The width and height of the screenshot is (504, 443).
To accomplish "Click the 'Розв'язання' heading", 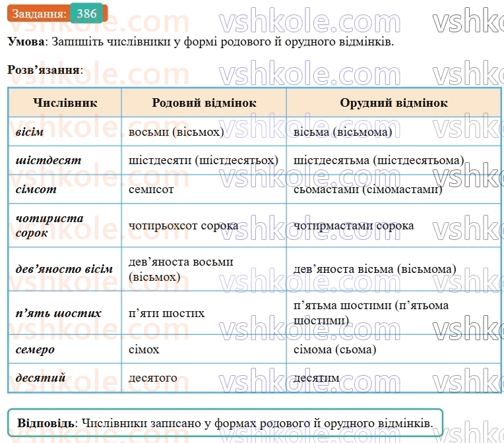I will [x=43, y=70].
